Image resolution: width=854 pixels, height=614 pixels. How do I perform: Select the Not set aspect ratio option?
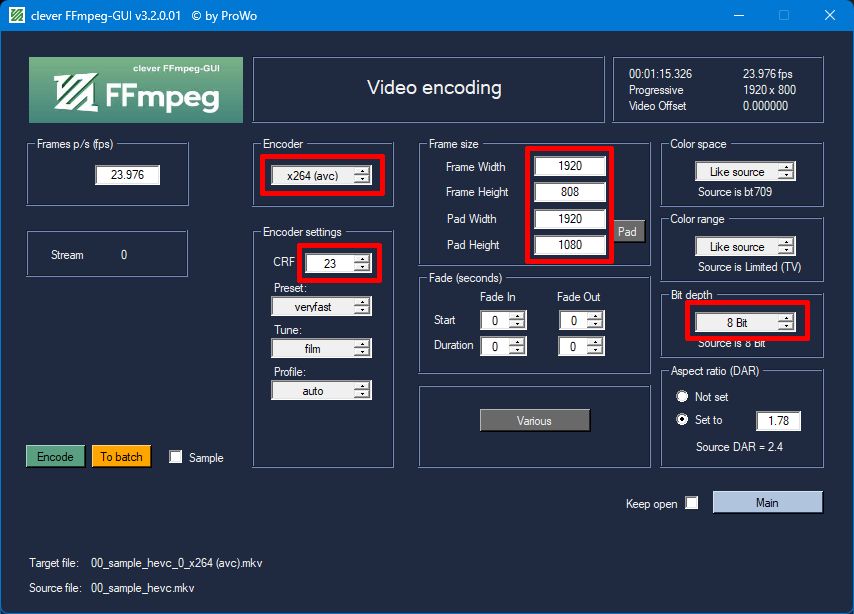(x=682, y=396)
